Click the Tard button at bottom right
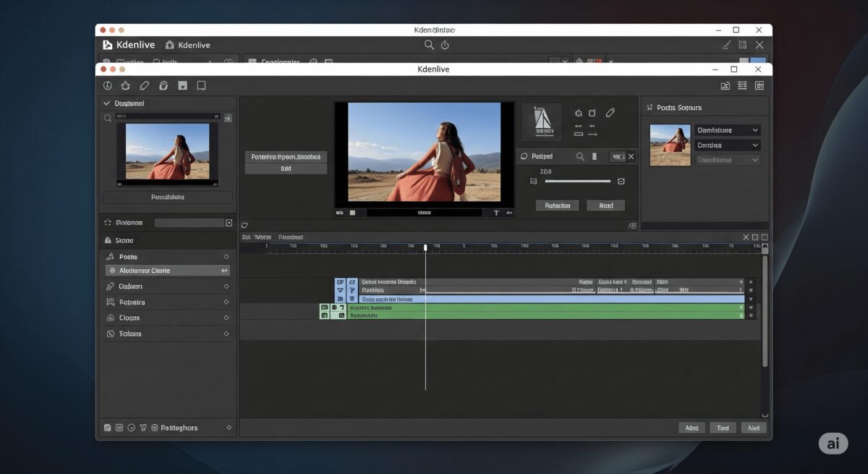The height and width of the screenshot is (474, 868). [723, 428]
